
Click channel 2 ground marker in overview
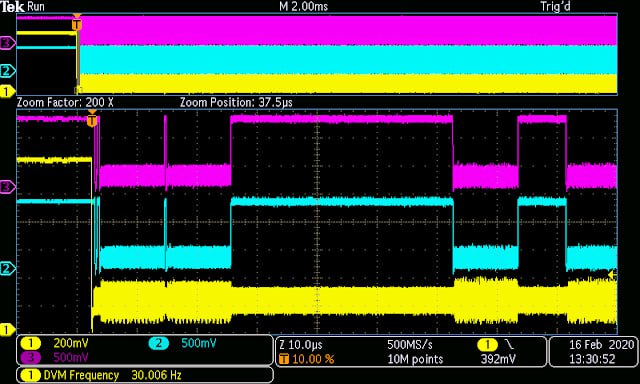(x=7, y=71)
